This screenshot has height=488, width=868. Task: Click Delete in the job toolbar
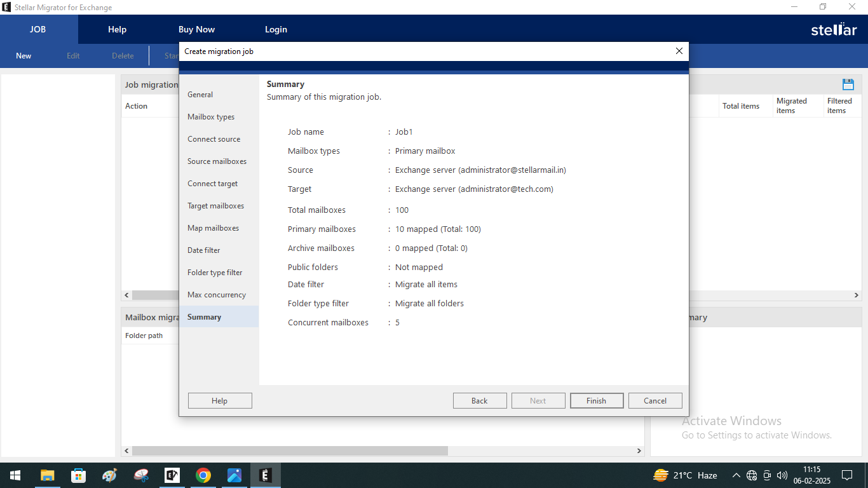[123, 56]
